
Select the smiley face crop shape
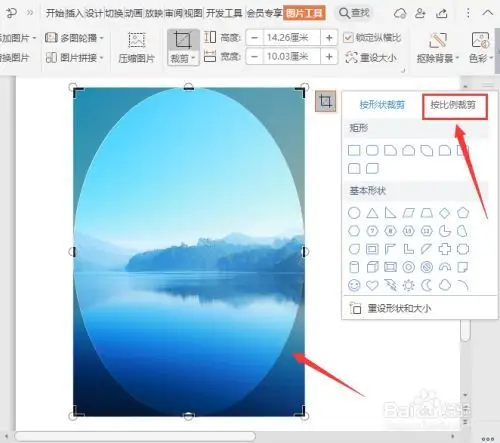[354, 285]
